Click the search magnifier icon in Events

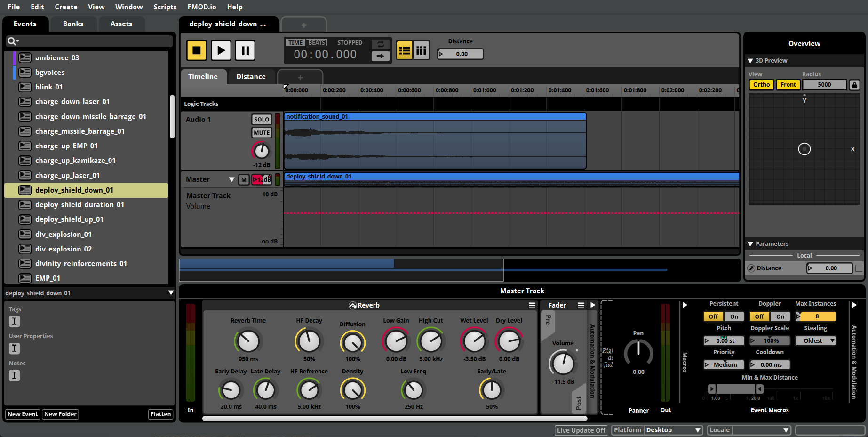(12, 41)
